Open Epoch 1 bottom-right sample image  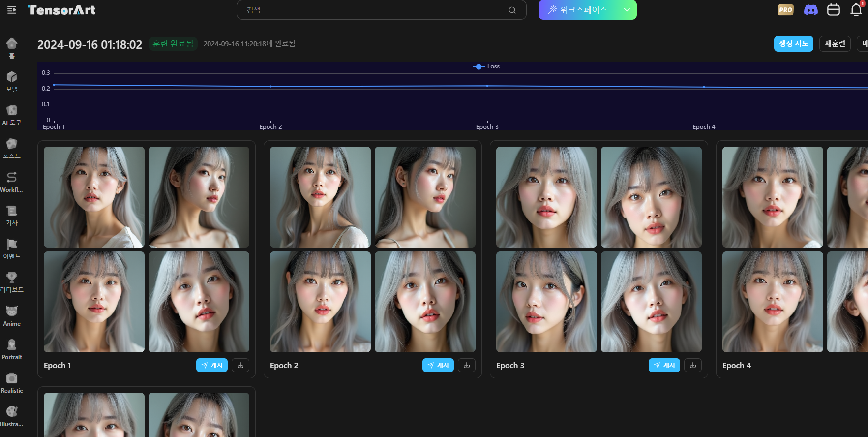(x=199, y=302)
